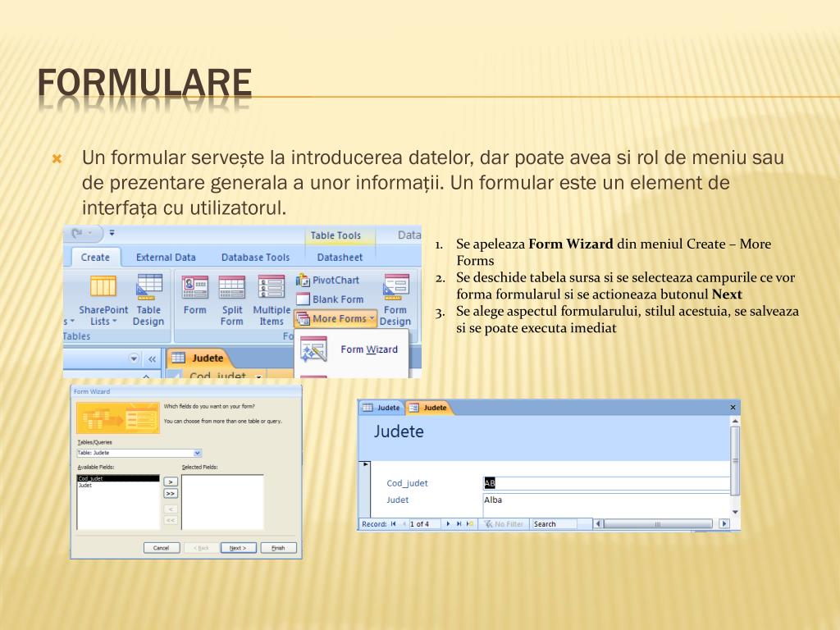Add selected field with > button

[x=171, y=482]
